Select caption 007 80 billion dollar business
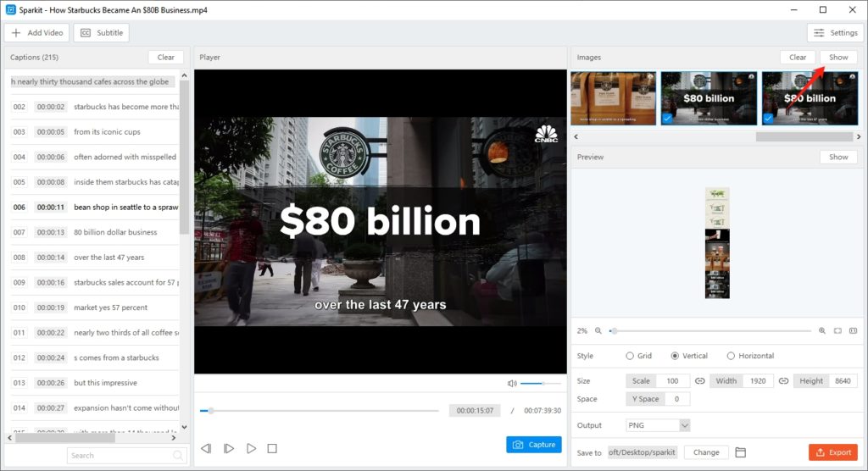868x471 pixels. [95, 232]
